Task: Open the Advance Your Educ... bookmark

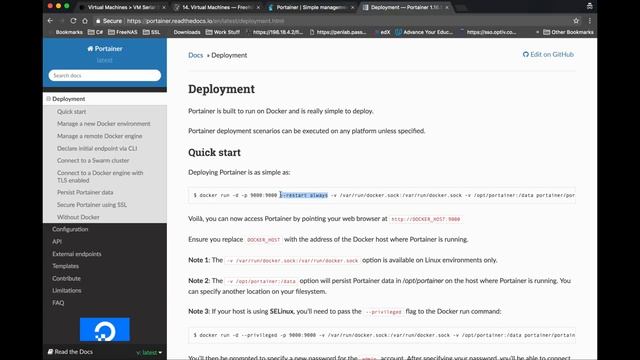Action: 424,32
